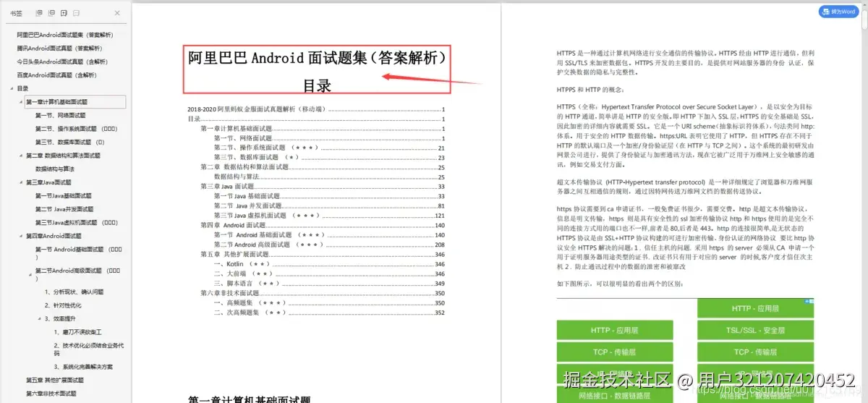Screen dimensions: 868x403
Task: Collapse the 第三章Java面试题 bookmark arrow
Action: 21,182
